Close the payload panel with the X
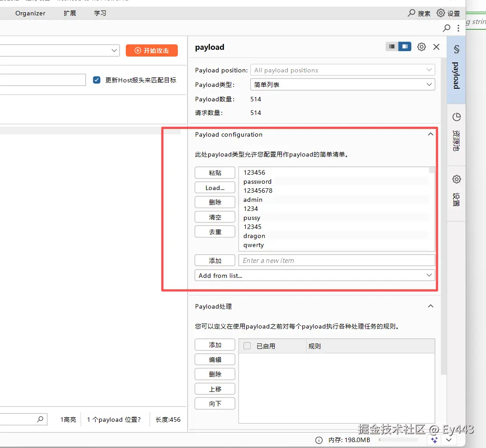 [x=436, y=47]
